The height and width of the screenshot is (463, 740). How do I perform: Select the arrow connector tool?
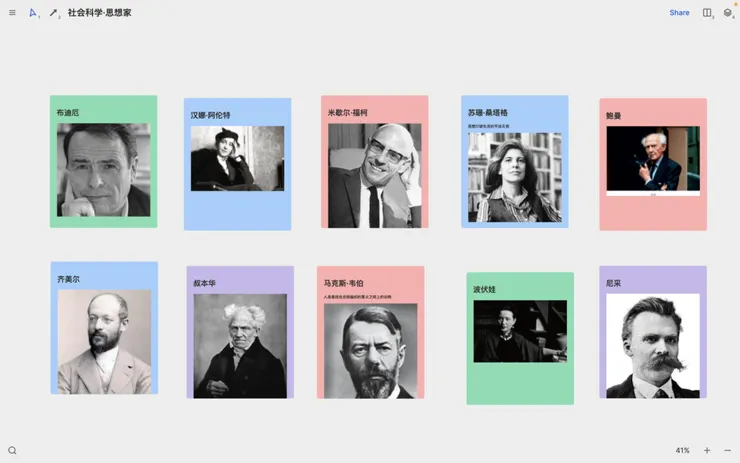[53, 13]
